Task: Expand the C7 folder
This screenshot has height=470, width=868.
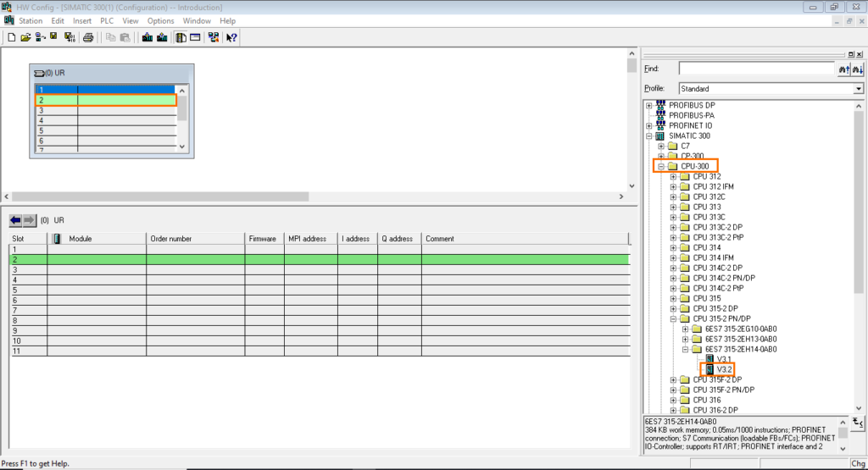Action: pyautogui.click(x=661, y=147)
